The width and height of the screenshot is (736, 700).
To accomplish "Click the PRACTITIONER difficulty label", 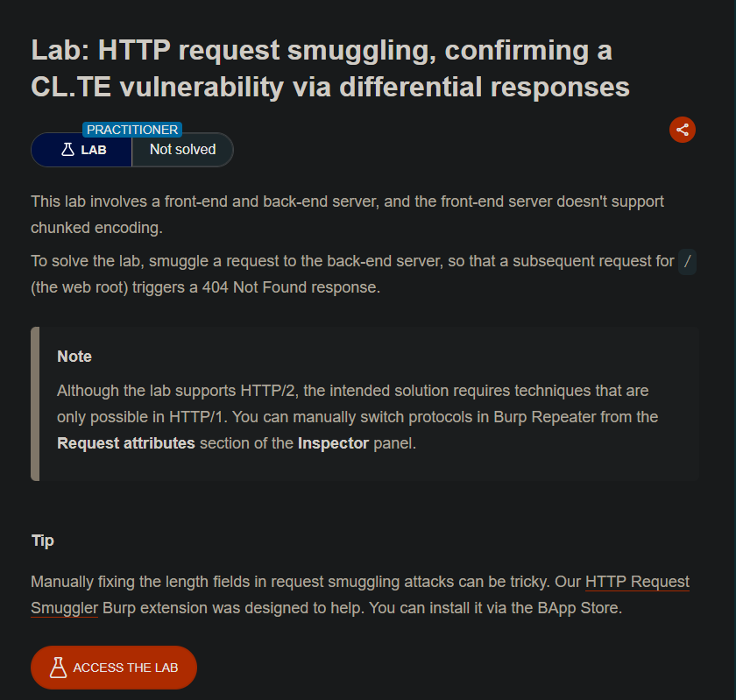I will [132, 130].
